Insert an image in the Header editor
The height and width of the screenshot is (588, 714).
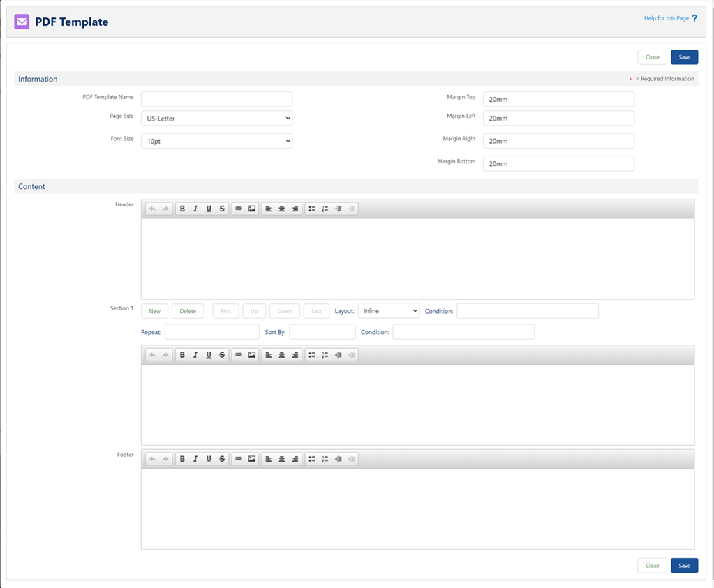click(252, 209)
